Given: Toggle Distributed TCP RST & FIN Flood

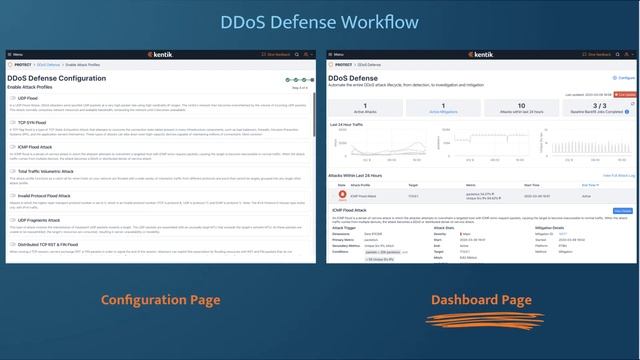Looking at the screenshot, I should [13, 244].
